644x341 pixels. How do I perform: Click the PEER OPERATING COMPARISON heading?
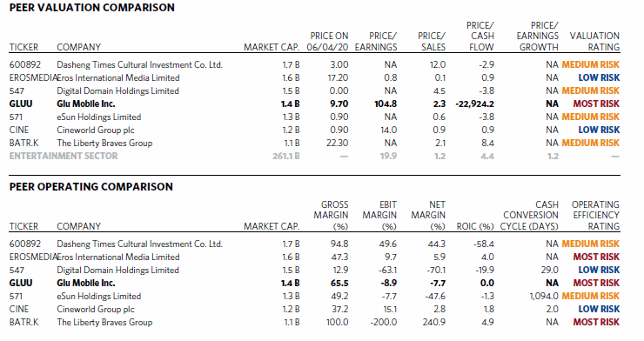tap(91, 187)
